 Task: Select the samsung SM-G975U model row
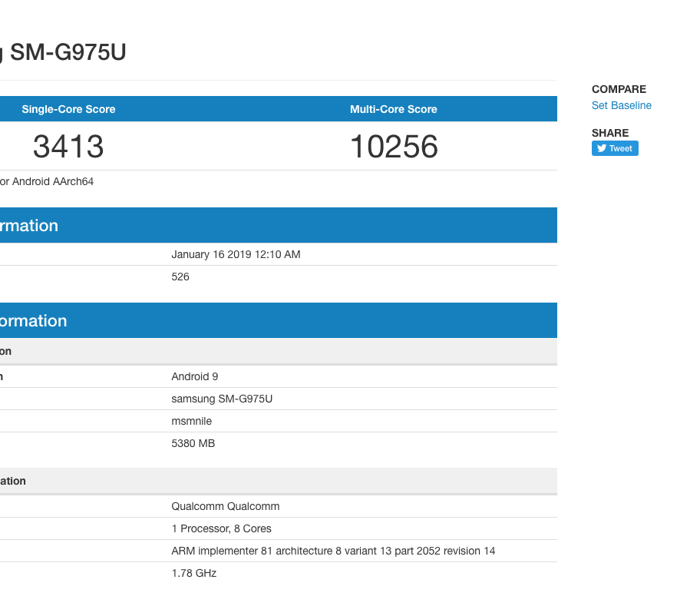[x=222, y=399]
